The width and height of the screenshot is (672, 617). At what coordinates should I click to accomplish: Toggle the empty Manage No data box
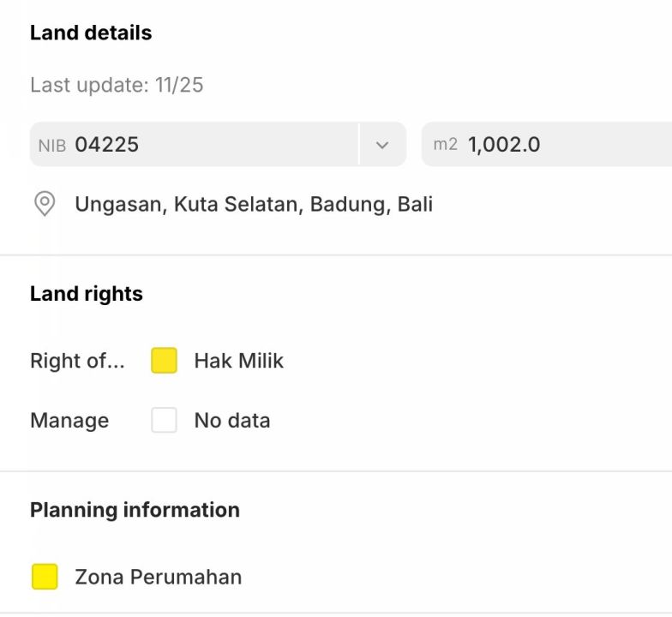[x=164, y=421]
